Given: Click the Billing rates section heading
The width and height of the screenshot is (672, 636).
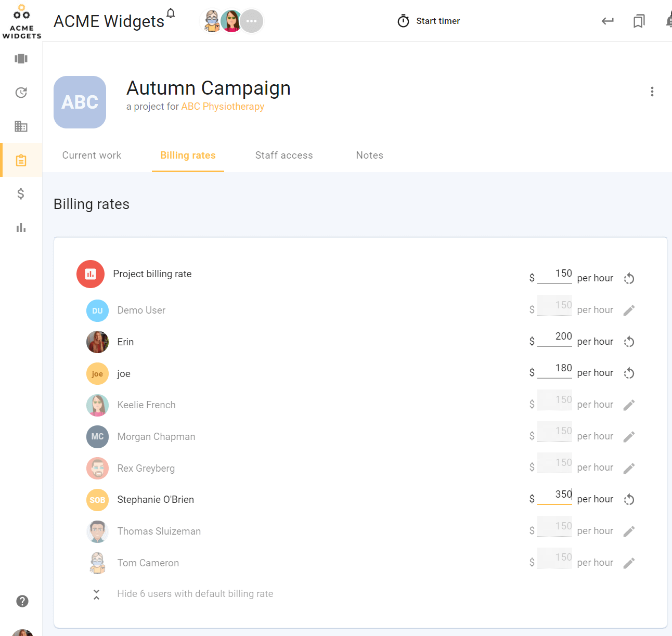Looking at the screenshot, I should pos(92,204).
